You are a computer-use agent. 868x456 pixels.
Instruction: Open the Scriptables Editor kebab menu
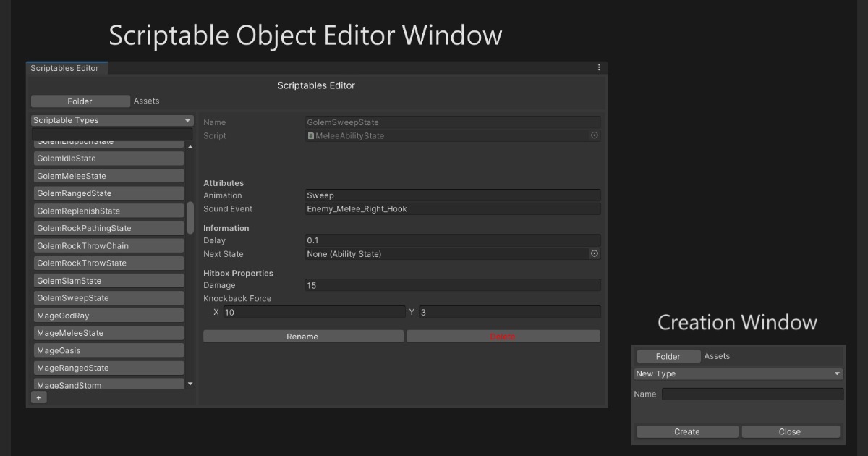tap(599, 67)
